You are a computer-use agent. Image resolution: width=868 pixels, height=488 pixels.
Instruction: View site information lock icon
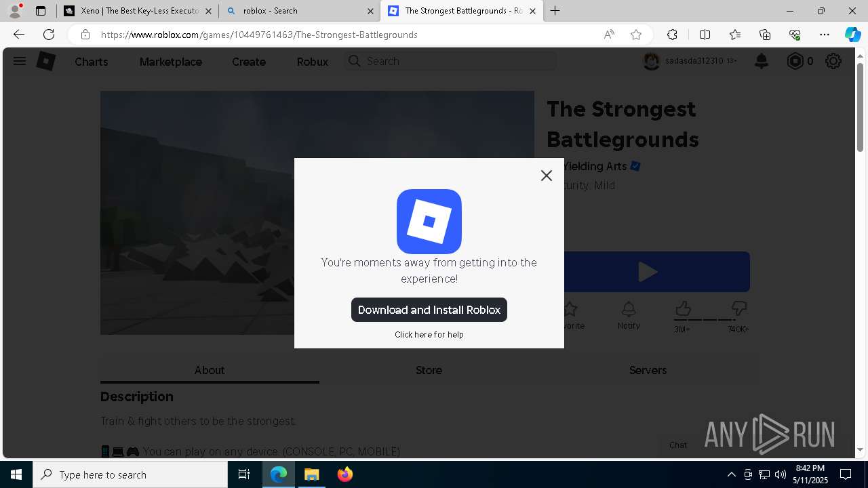[85, 35]
